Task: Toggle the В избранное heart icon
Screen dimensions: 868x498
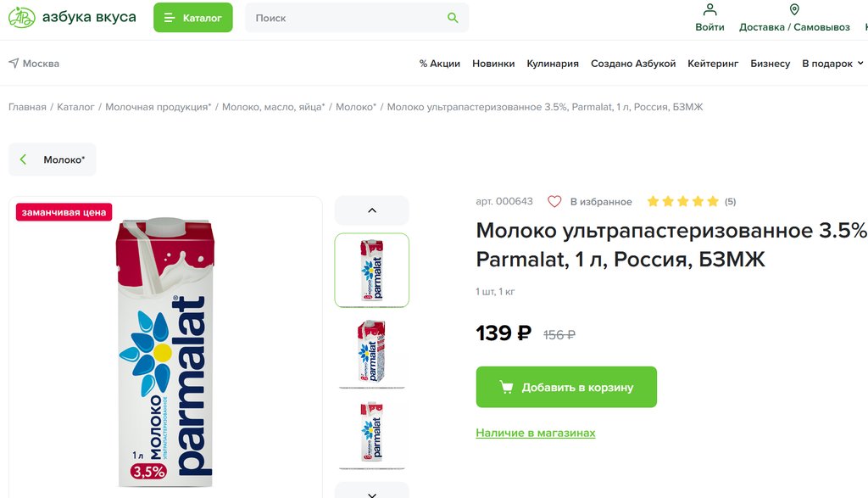Action: click(554, 202)
